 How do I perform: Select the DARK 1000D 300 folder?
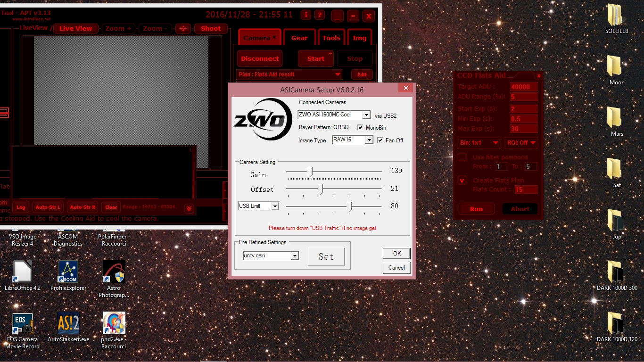coord(617,276)
